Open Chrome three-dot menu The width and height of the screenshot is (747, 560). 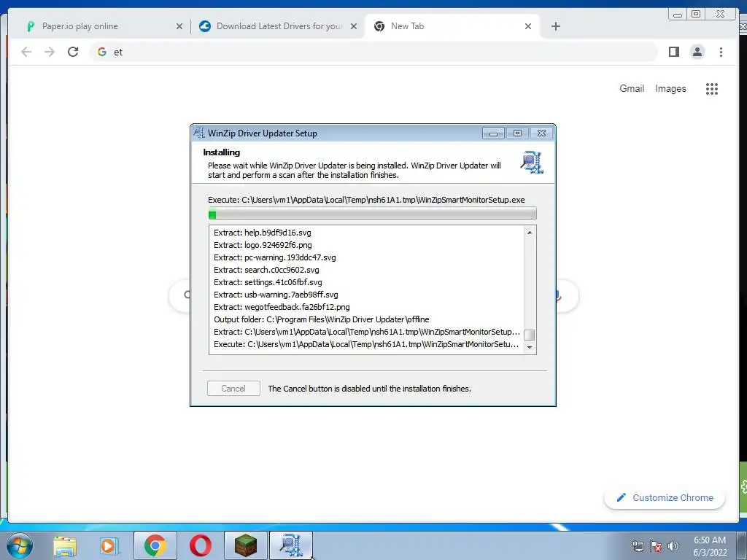(721, 52)
